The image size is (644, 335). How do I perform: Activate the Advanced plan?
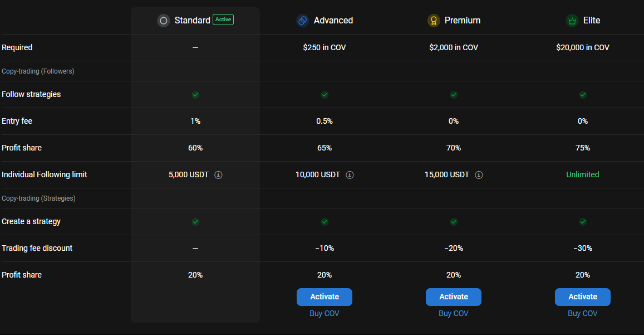(x=325, y=297)
